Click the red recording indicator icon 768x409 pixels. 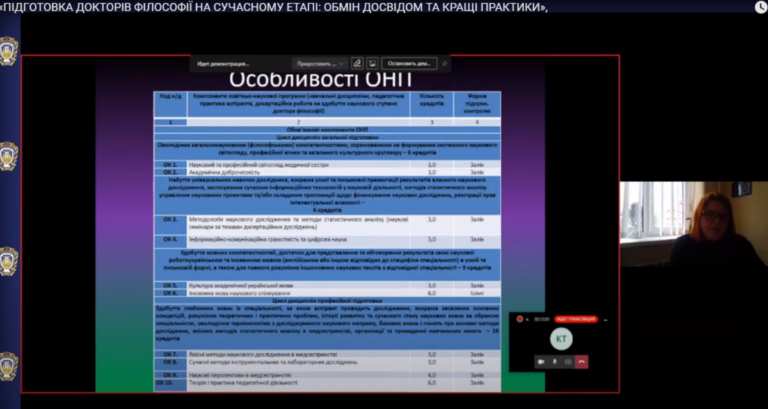[x=520, y=319]
